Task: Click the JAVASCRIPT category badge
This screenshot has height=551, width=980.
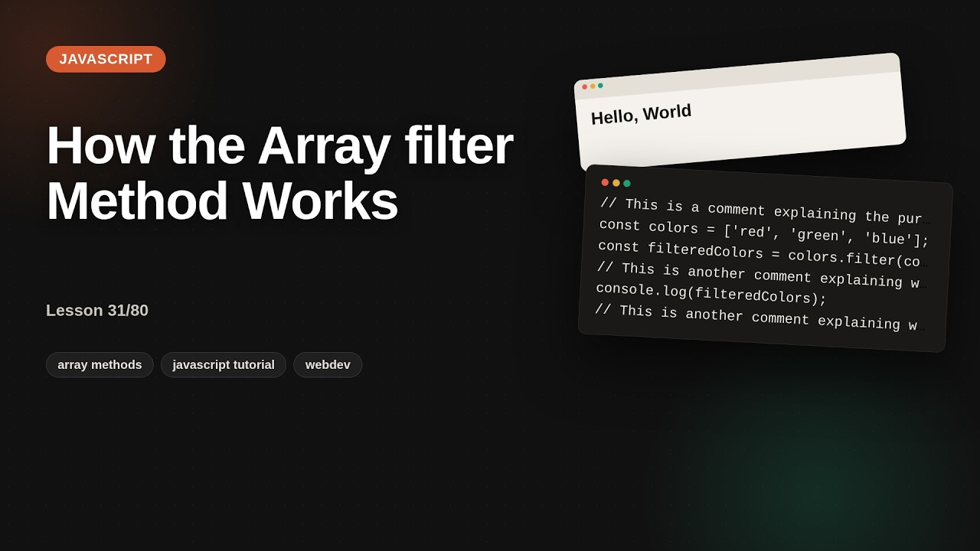Action: coord(106,59)
